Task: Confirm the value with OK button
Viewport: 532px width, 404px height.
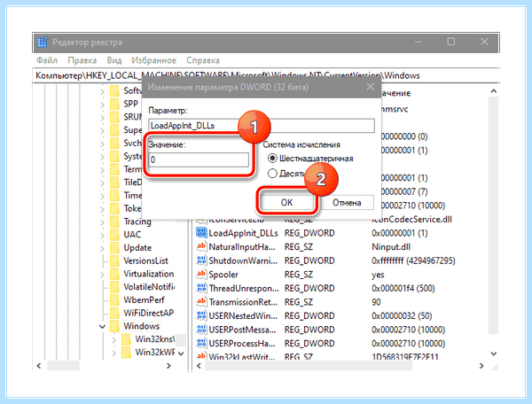Action: (x=286, y=202)
